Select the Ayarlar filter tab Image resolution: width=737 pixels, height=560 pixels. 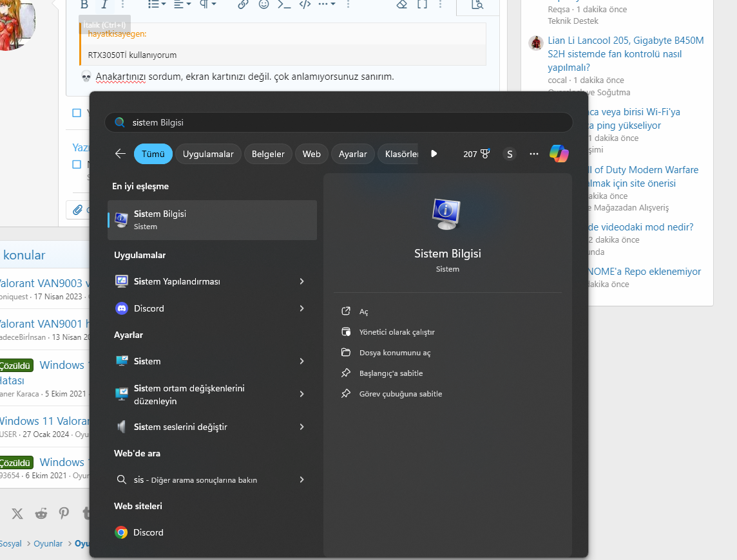tap(353, 154)
